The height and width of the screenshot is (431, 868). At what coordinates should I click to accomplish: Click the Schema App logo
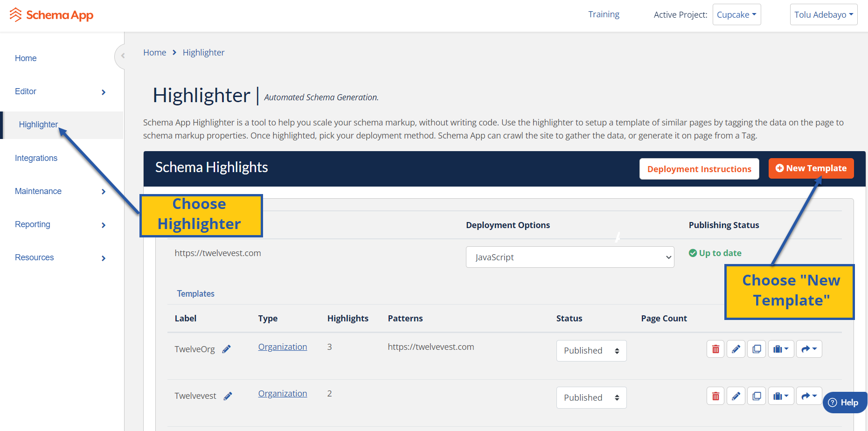[x=51, y=15]
